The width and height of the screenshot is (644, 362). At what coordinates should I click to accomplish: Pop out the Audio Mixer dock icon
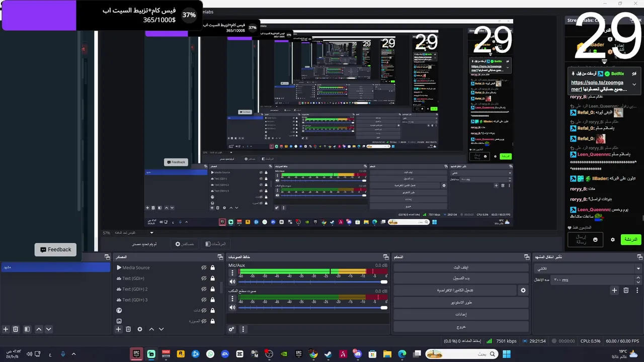pyautogui.click(x=386, y=257)
